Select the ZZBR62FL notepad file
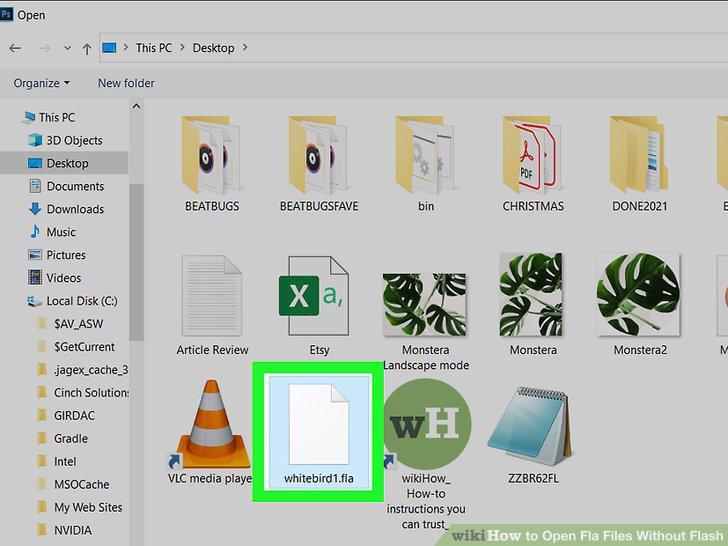Viewport: 728px width, 546px height. pyautogui.click(x=533, y=433)
